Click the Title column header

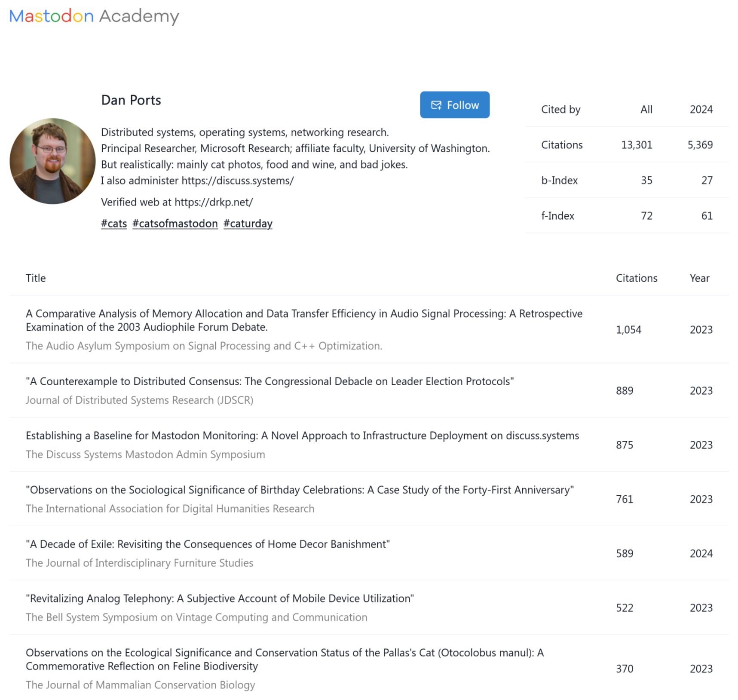tap(36, 278)
